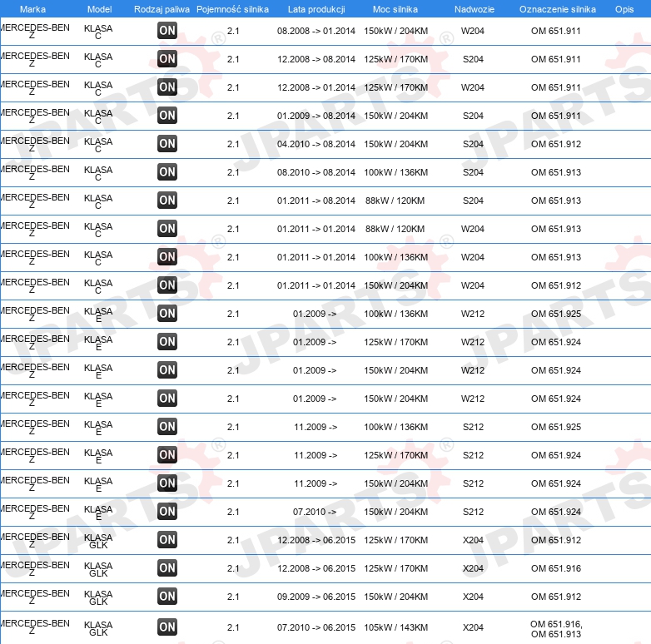Select the date cell 09.2009 -> 06.2015

[x=316, y=597]
